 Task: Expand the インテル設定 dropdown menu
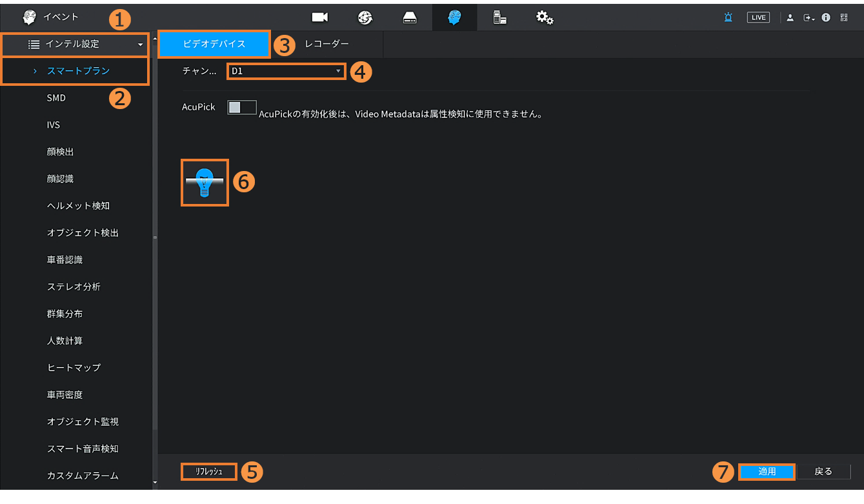75,45
